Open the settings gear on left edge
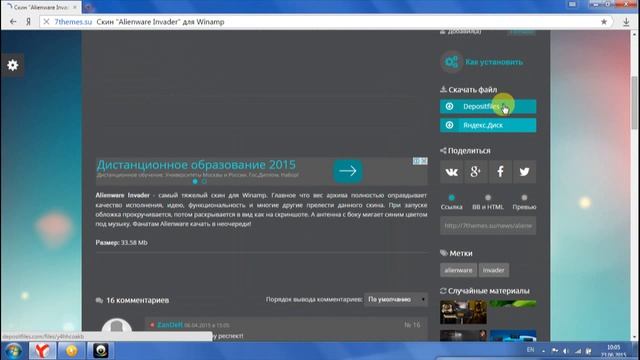 [x=13, y=65]
